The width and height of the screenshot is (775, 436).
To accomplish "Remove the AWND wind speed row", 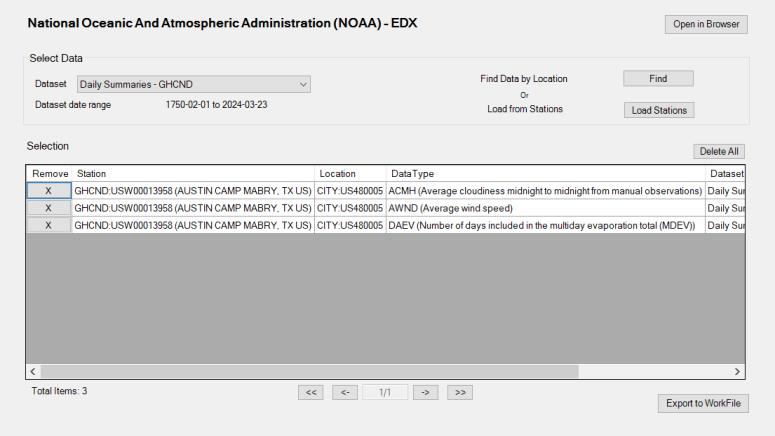I will [x=48, y=208].
